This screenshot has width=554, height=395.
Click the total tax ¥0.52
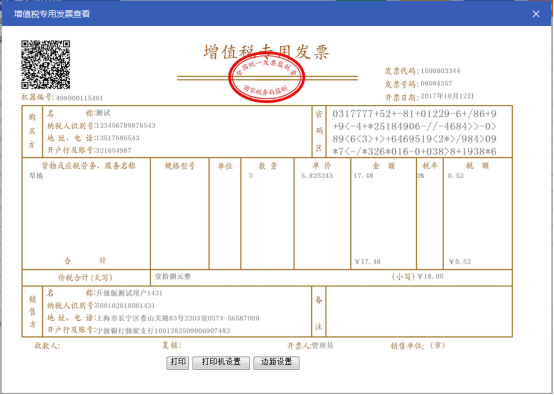460,262
